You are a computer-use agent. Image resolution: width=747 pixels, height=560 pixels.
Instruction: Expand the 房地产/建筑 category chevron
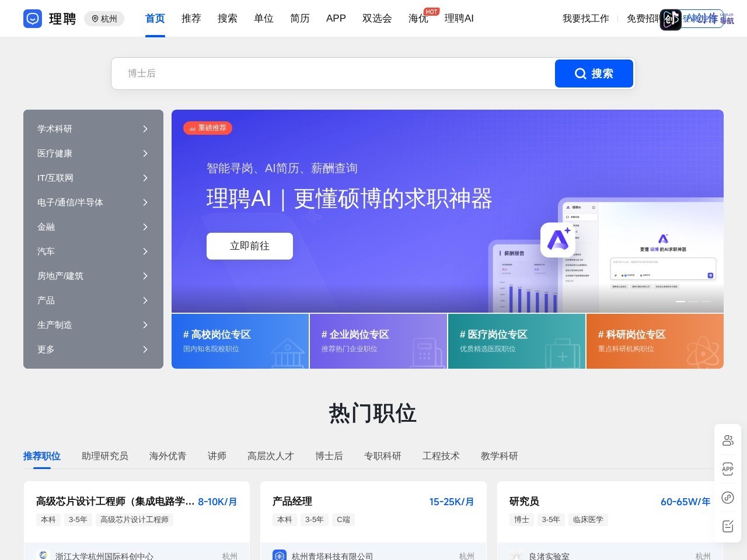coord(145,276)
